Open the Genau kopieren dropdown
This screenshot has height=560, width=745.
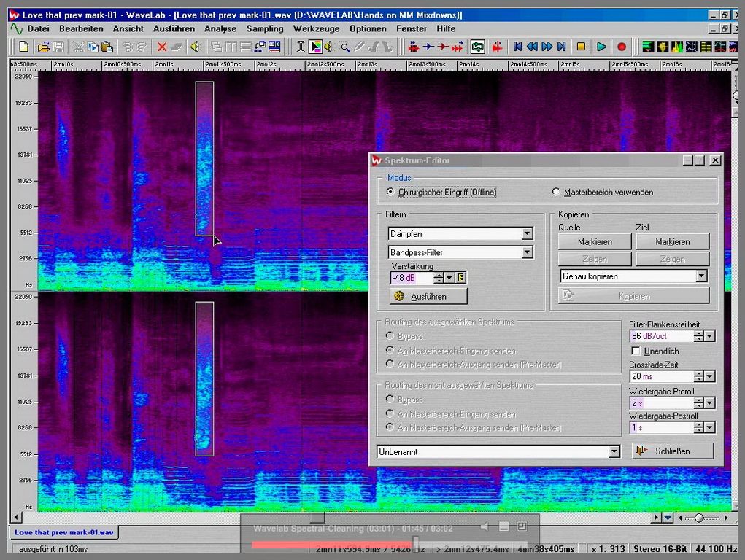[x=701, y=276]
